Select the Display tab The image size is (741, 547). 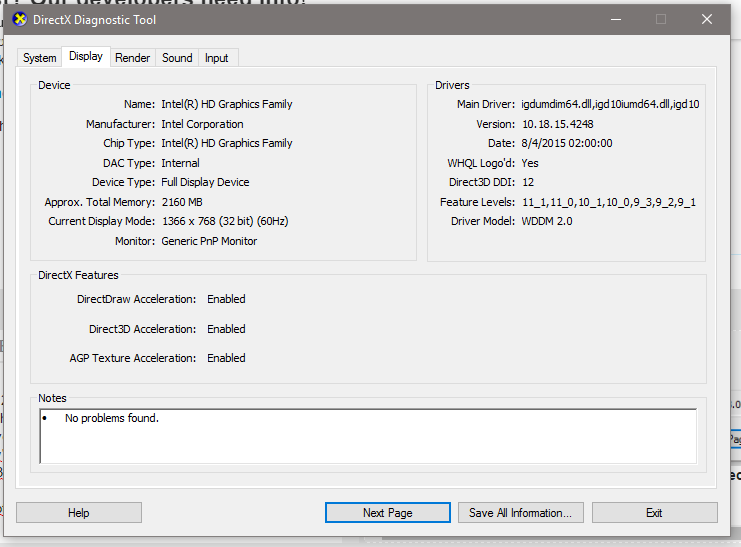tap(86, 56)
